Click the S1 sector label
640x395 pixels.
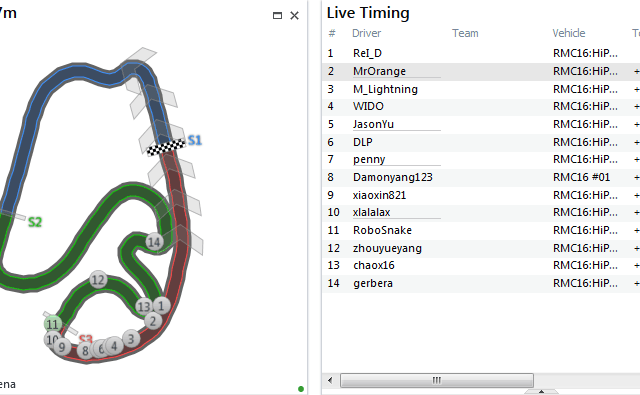coord(195,140)
